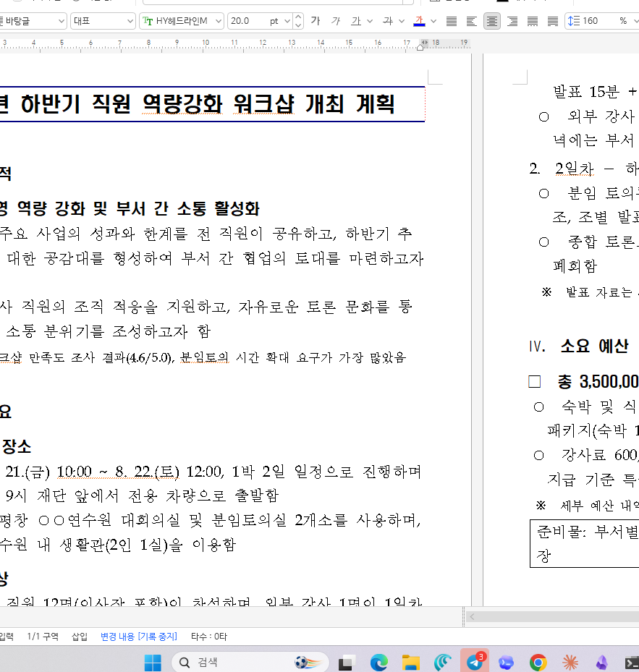Justify paragraph on both sides
Screen dimensions: 639x672
coord(451,20)
